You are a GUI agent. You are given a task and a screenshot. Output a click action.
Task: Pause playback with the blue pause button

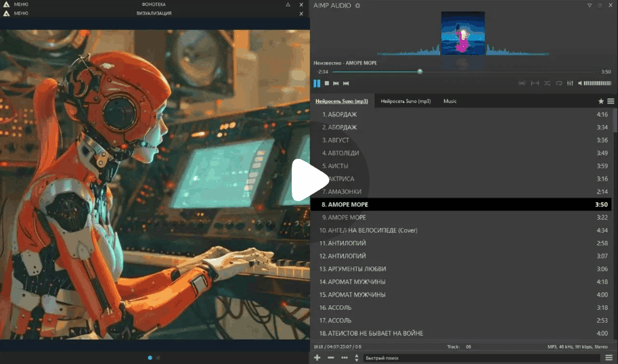coord(317,83)
